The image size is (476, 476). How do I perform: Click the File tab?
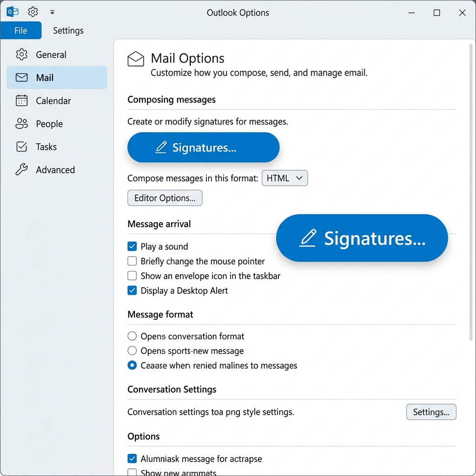21,30
